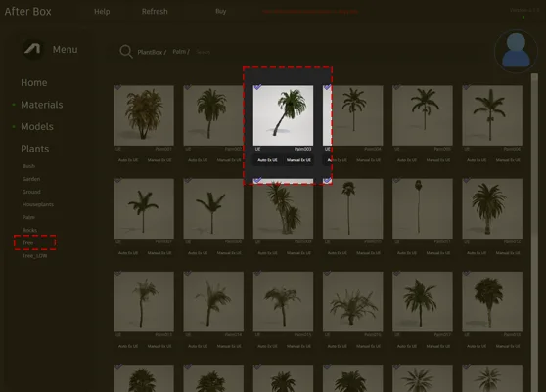546x392 pixels.
Task: Go to Home in the sidebar
Action: [34, 83]
